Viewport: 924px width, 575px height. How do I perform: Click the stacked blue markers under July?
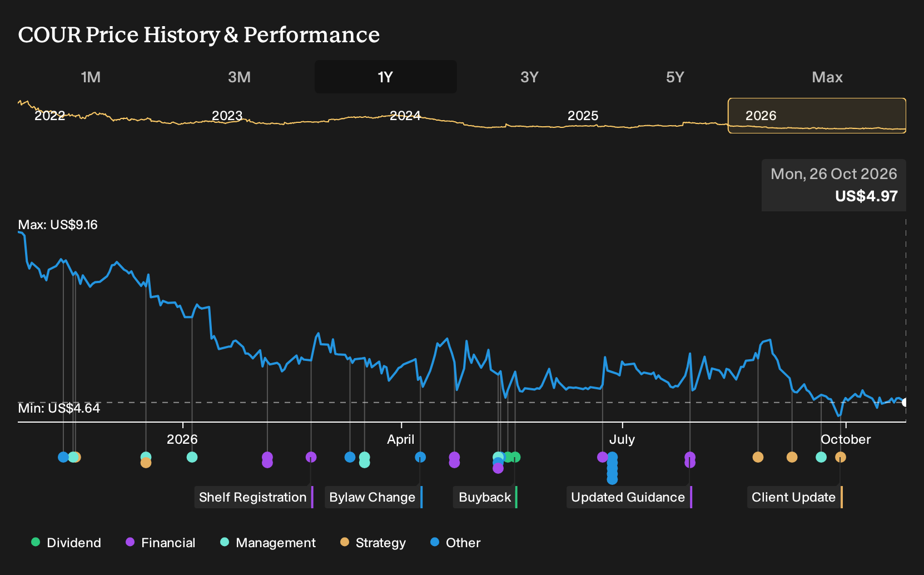pos(612,468)
